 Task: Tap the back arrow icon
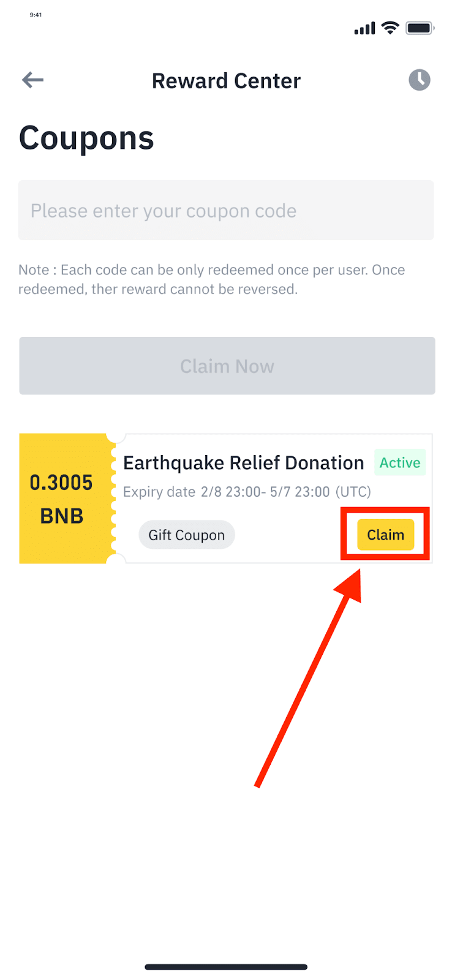pos(32,80)
